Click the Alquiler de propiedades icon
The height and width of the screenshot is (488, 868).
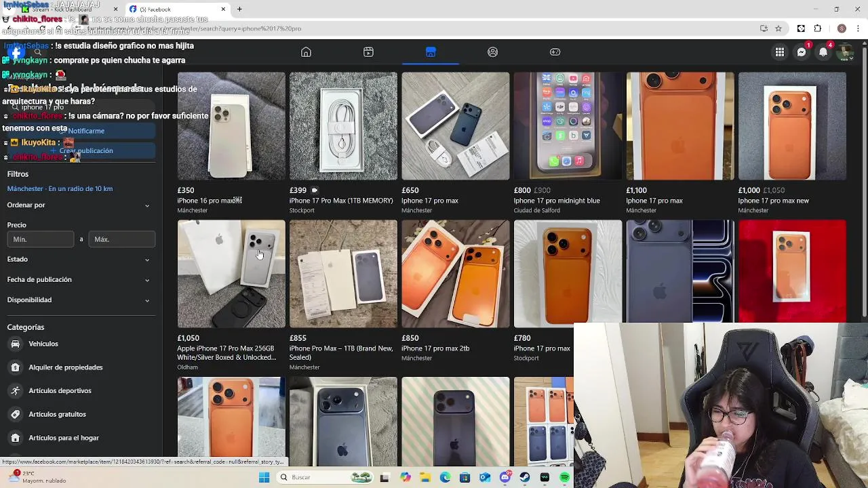point(15,367)
